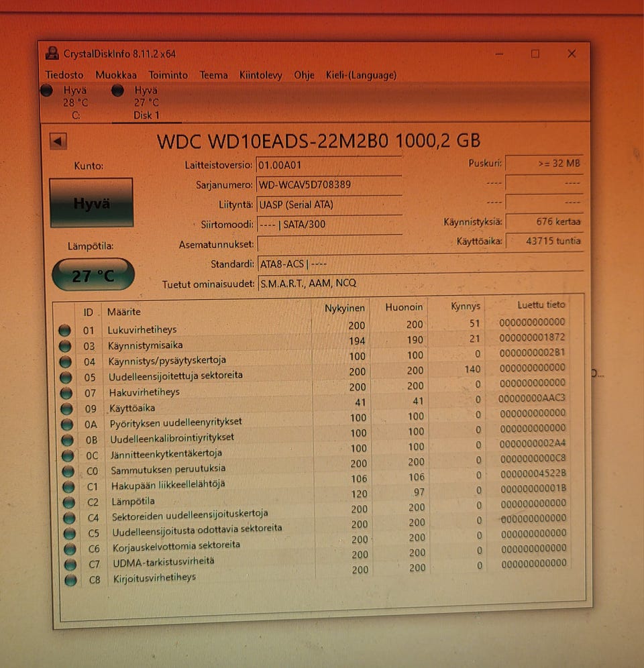
Task: Click the Tuetut ominaisuudet field
Action: pyautogui.click(x=421, y=283)
